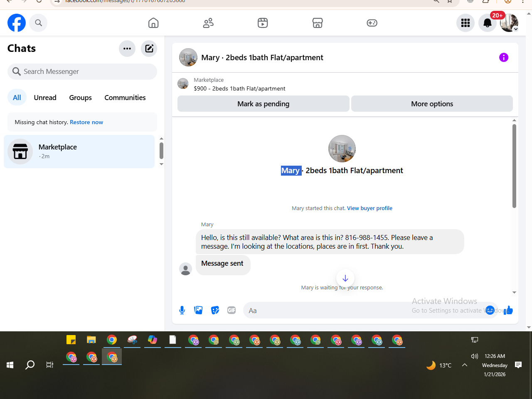Open the Gaming controller icon in top navigation
Screen dimensions: 532x399
click(372, 23)
